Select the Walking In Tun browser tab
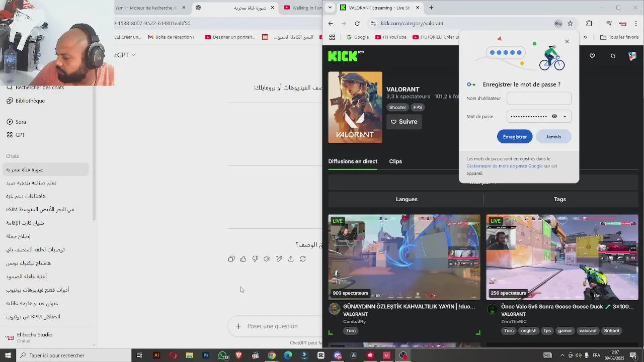 pos(302,8)
